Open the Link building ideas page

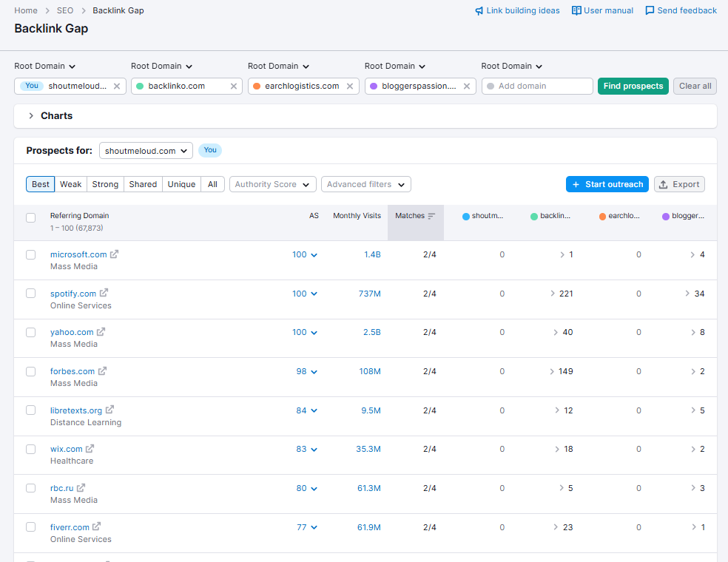517,10
